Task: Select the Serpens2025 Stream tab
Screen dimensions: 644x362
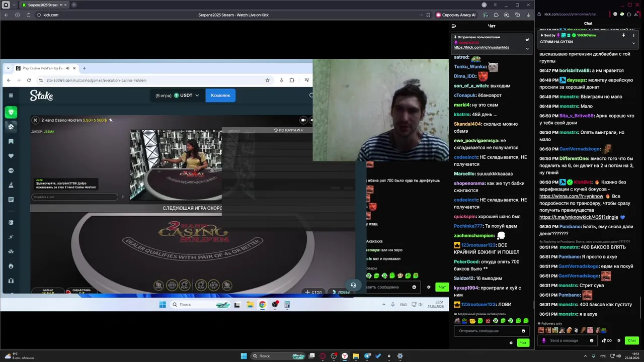Action: pyautogui.click(x=44, y=5)
